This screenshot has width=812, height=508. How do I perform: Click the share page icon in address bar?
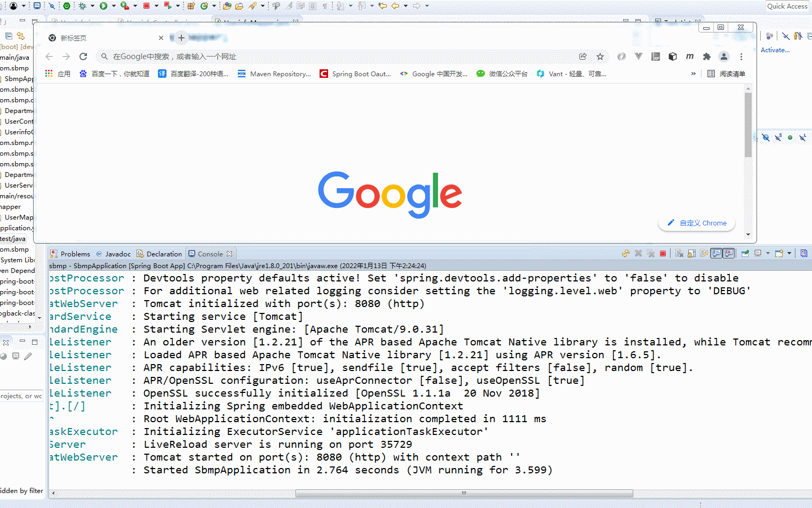[583, 57]
